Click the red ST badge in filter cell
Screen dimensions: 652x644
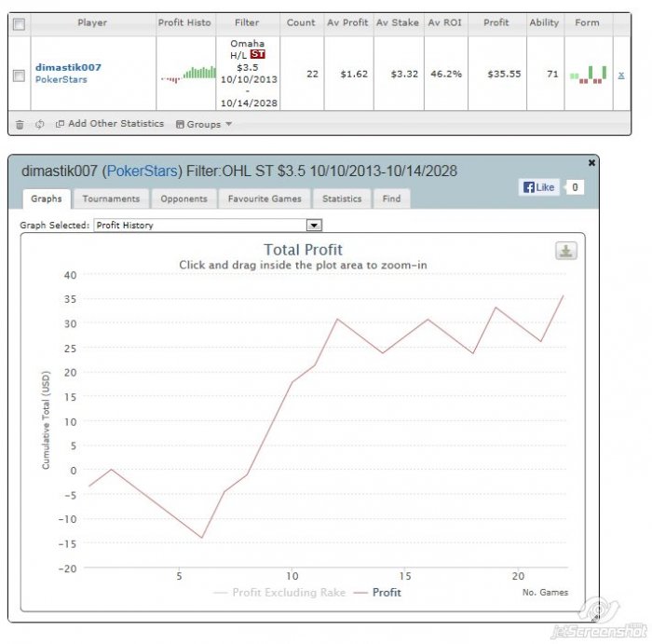[257, 54]
